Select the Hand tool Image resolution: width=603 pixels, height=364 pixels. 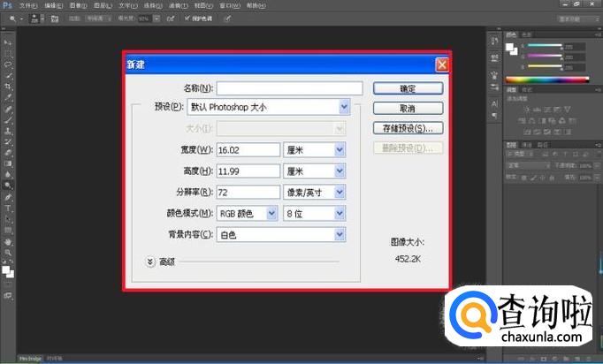click(x=8, y=242)
